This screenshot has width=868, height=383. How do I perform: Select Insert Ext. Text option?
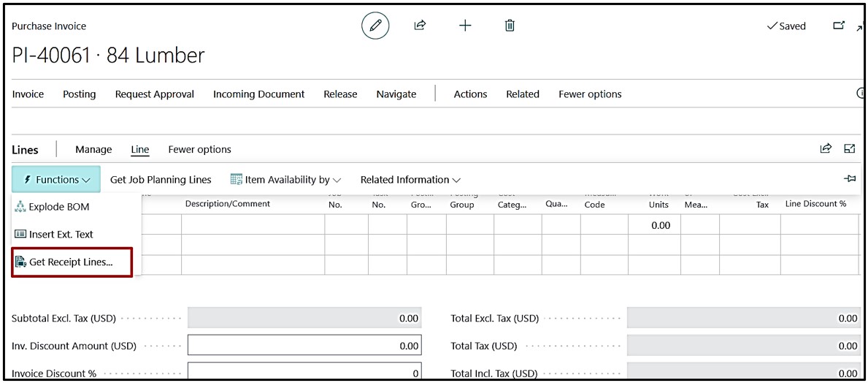61,235
